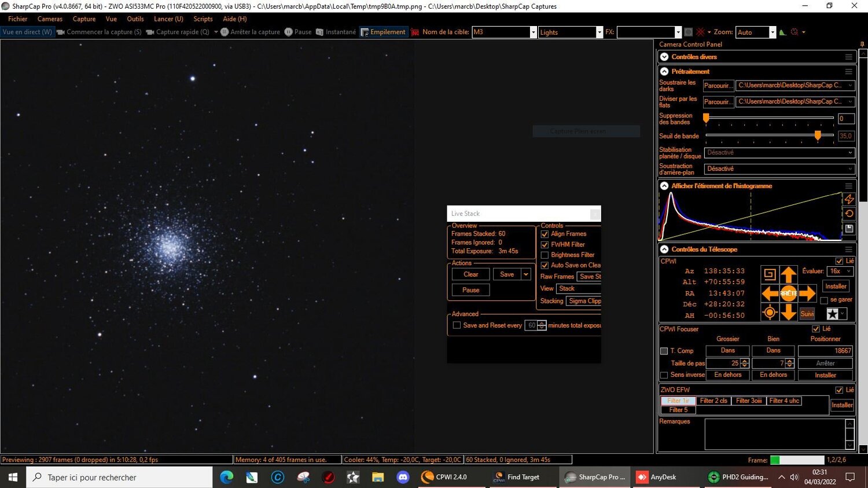Slew telescope down with the down arrow

click(x=788, y=313)
